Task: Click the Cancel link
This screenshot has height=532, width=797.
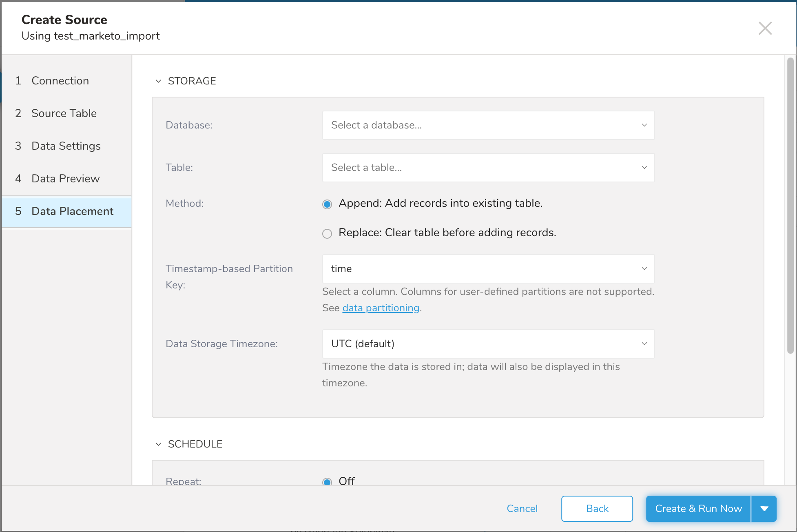Action: (x=522, y=509)
